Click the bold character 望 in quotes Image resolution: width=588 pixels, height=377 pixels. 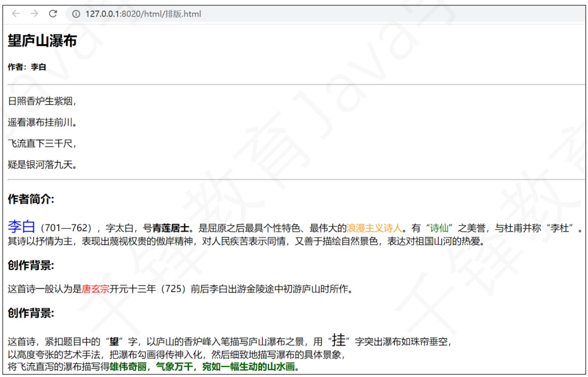(x=114, y=342)
